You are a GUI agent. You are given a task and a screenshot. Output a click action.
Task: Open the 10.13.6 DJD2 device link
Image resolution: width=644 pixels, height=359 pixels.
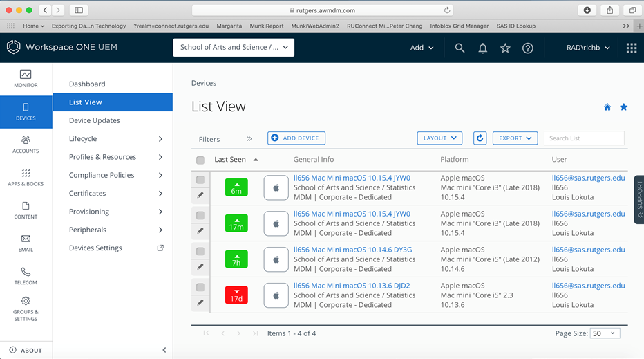click(352, 286)
